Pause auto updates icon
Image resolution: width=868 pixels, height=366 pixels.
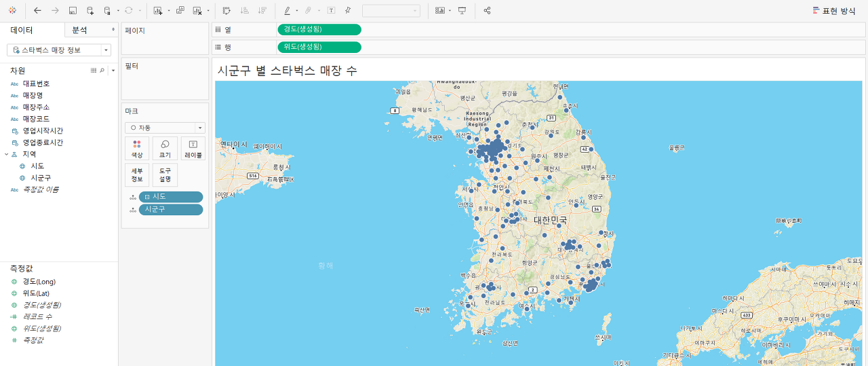tap(107, 11)
